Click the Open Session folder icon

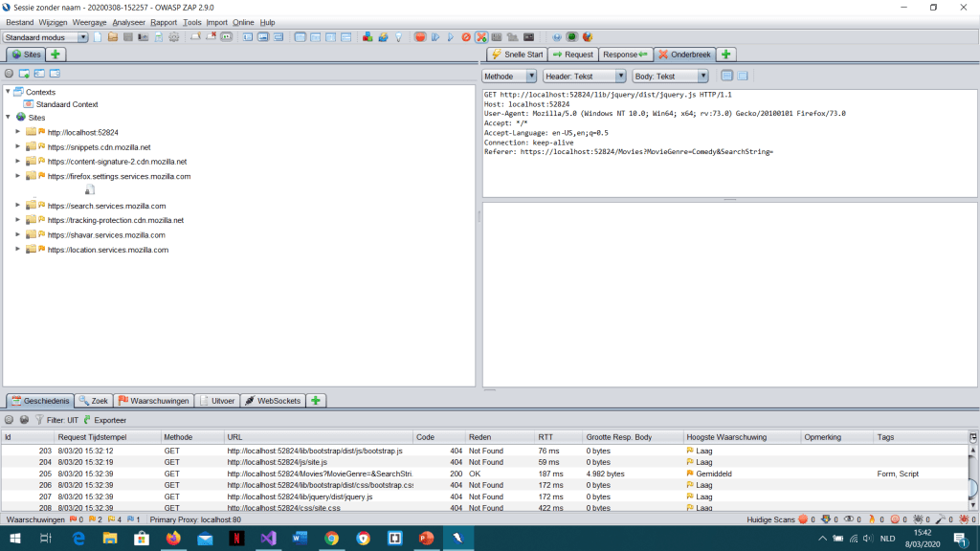pos(112,37)
